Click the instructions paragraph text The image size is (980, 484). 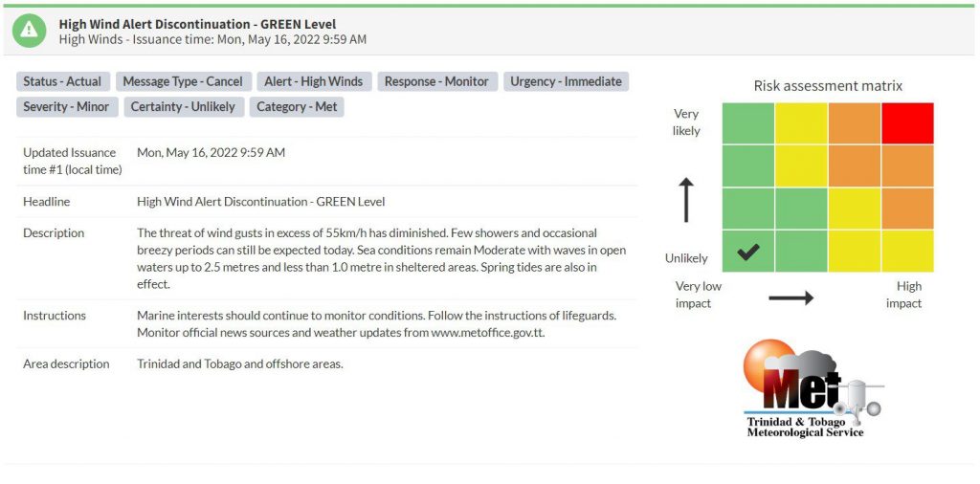pos(377,323)
